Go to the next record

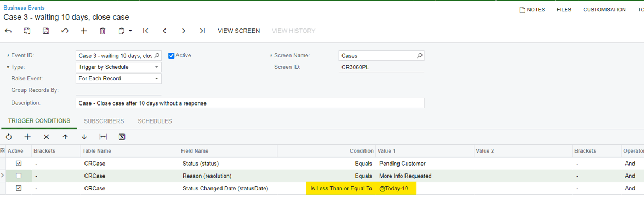point(183,31)
